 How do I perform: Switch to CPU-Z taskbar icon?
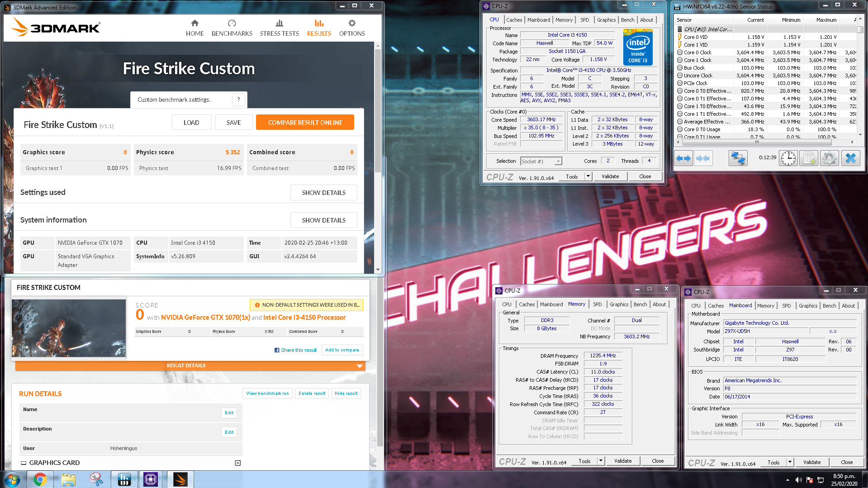pos(151,479)
